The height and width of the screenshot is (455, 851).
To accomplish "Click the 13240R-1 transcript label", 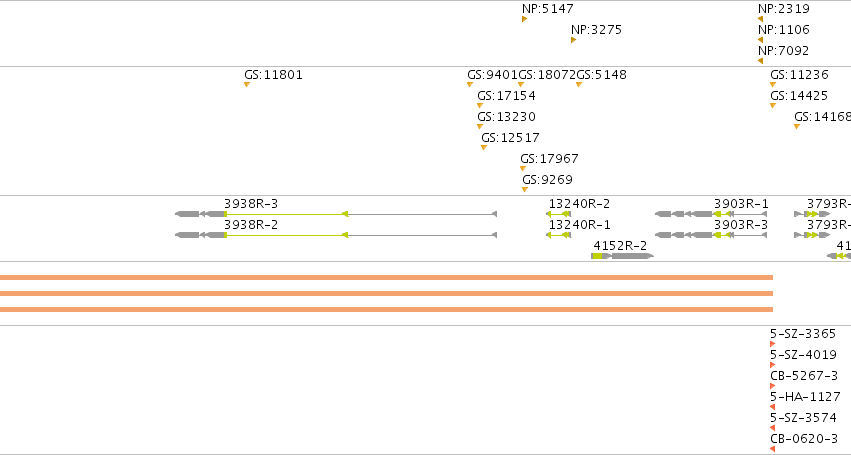I will click(579, 225).
